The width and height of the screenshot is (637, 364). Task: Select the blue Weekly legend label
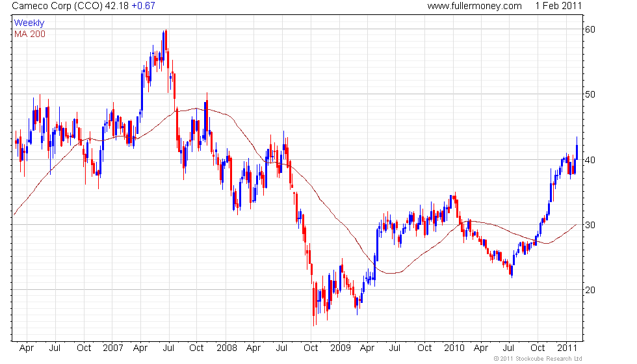point(29,23)
